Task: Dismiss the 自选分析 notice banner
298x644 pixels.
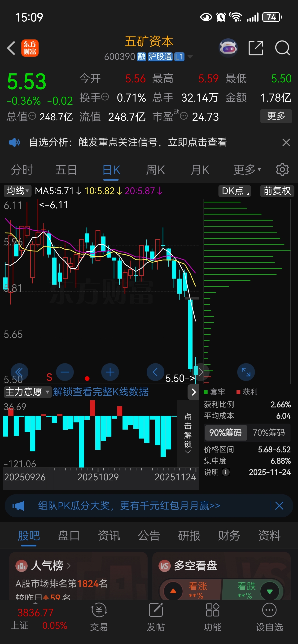Action: (286, 142)
